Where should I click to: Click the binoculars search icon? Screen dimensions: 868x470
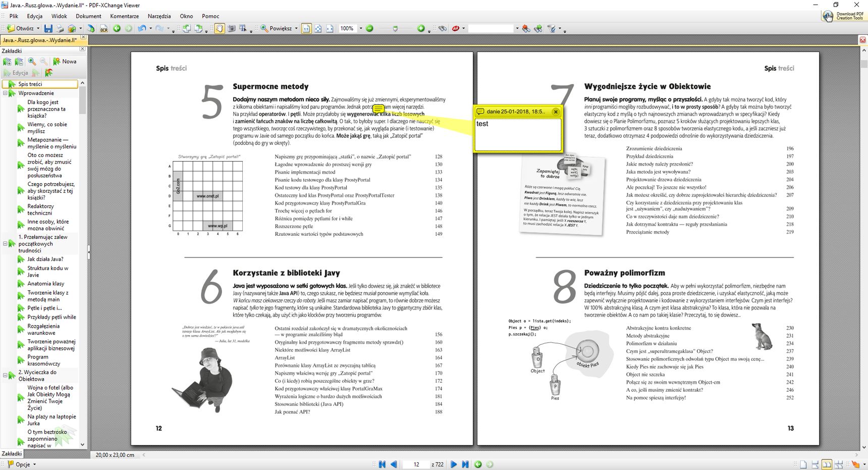[442, 28]
